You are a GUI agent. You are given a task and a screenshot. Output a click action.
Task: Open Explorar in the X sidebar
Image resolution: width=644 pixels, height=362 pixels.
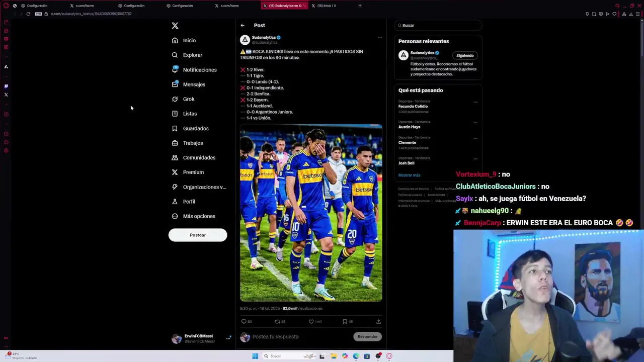pyautogui.click(x=187, y=55)
